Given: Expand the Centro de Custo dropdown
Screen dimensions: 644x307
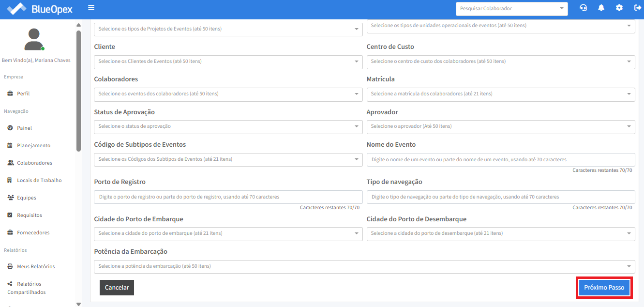Looking at the screenshot, I should 501,61.
